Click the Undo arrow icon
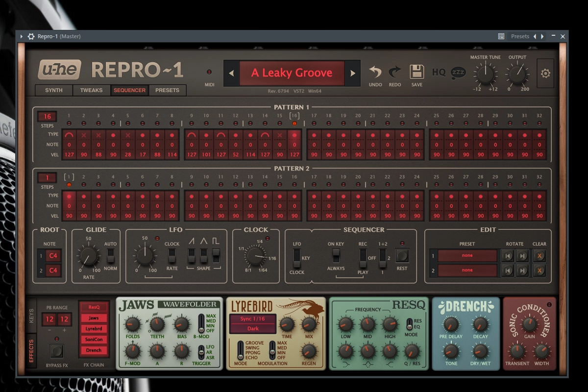Screen dimensions: 588x392 (x=375, y=73)
